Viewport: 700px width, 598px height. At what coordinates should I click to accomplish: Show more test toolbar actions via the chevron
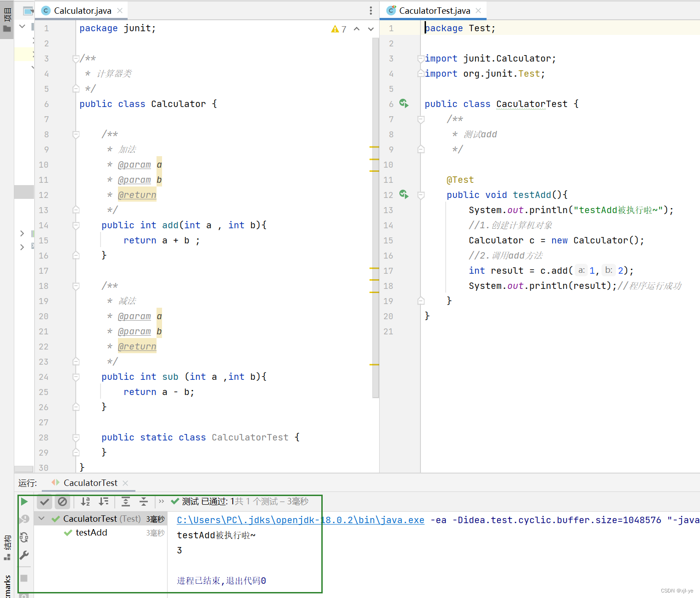[162, 502]
